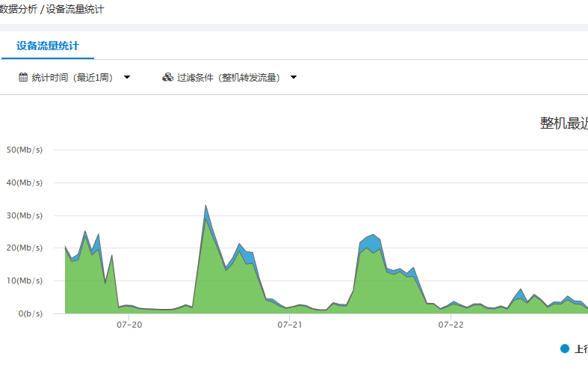588x374 pixels.
Task: Click the 07-20 date label on x-axis
Action: coord(129,325)
